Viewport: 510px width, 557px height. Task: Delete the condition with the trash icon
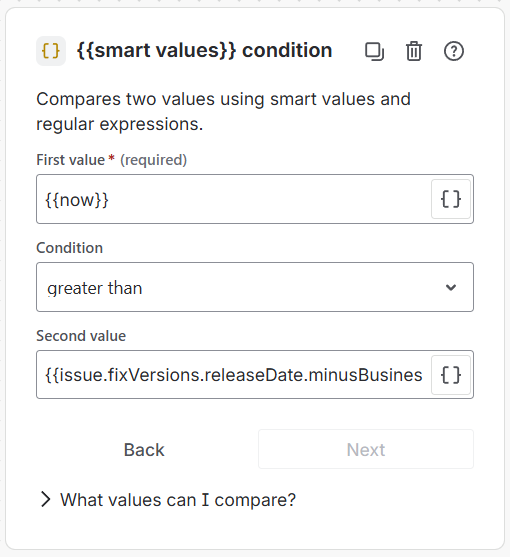[414, 51]
